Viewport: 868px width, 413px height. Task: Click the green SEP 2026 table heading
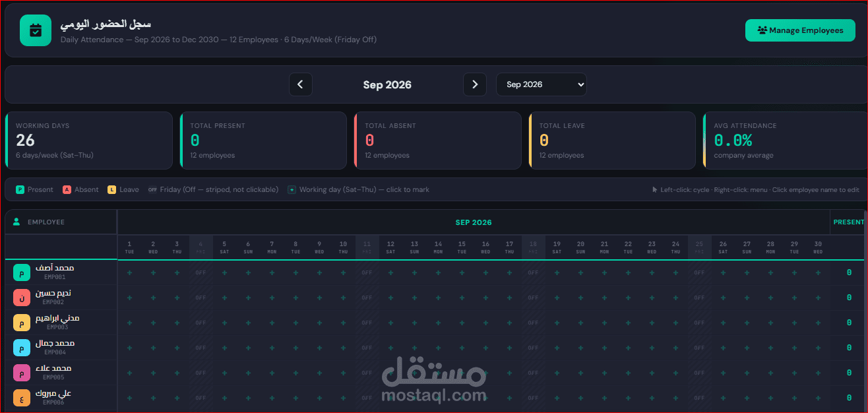[x=474, y=222]
